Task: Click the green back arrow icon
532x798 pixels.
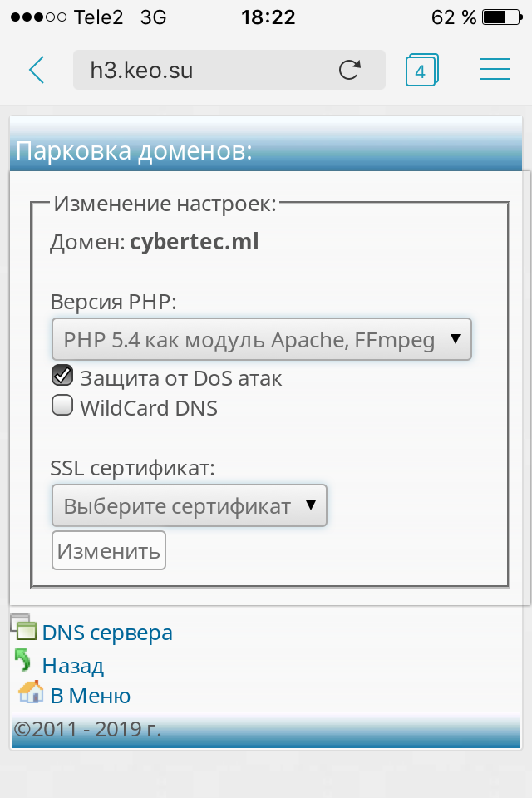Action: (25, 663)
